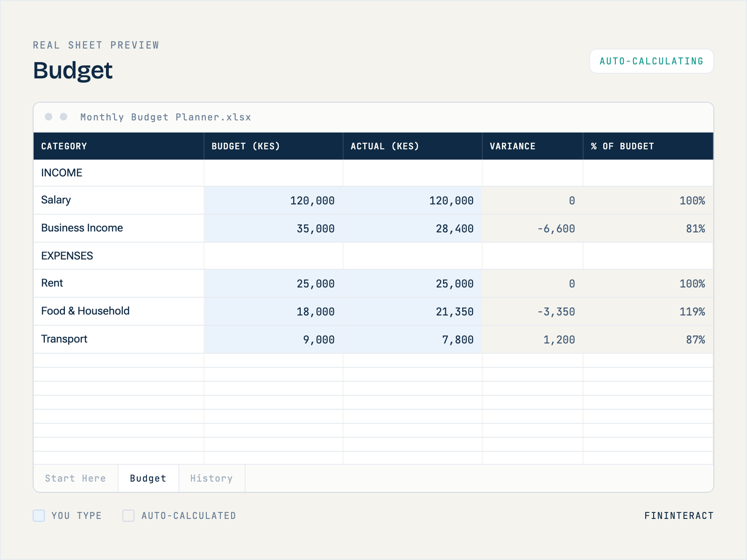
Task: Click the Monthly Budget Planner.xlsx file title
Action: (166, 117)
